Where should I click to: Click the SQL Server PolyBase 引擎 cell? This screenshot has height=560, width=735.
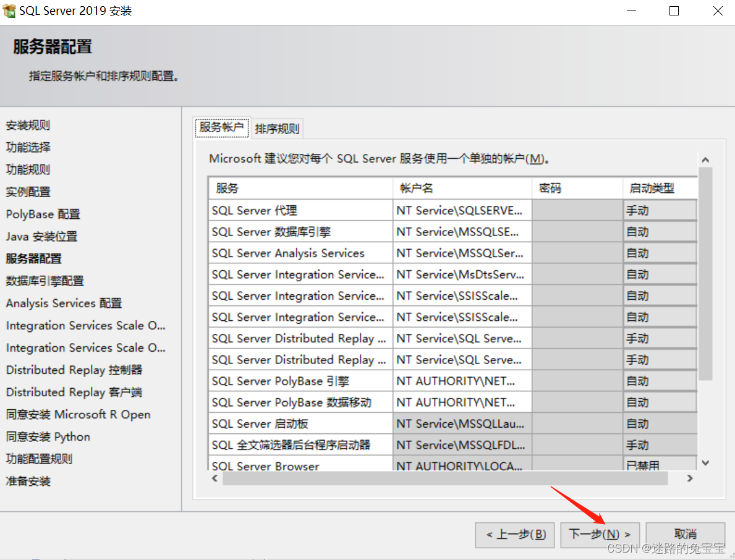click(x=300, y=381)
